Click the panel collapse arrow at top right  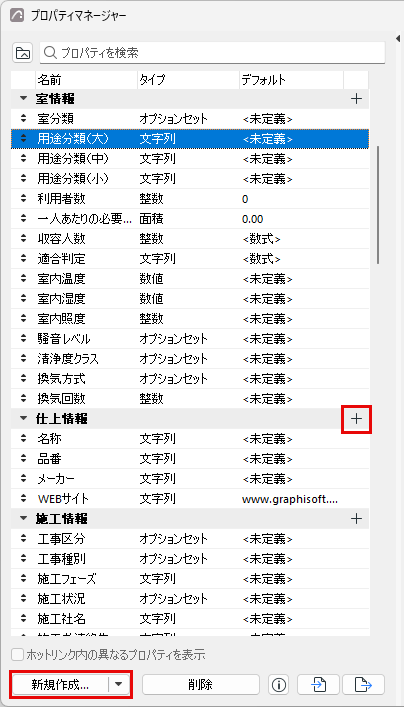(398, 39)
